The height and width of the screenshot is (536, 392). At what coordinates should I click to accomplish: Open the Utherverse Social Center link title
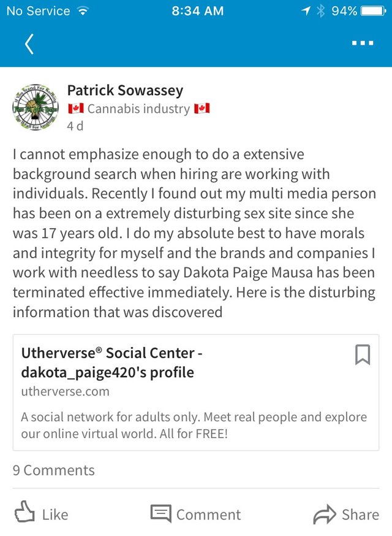click(x=112, y=362)
